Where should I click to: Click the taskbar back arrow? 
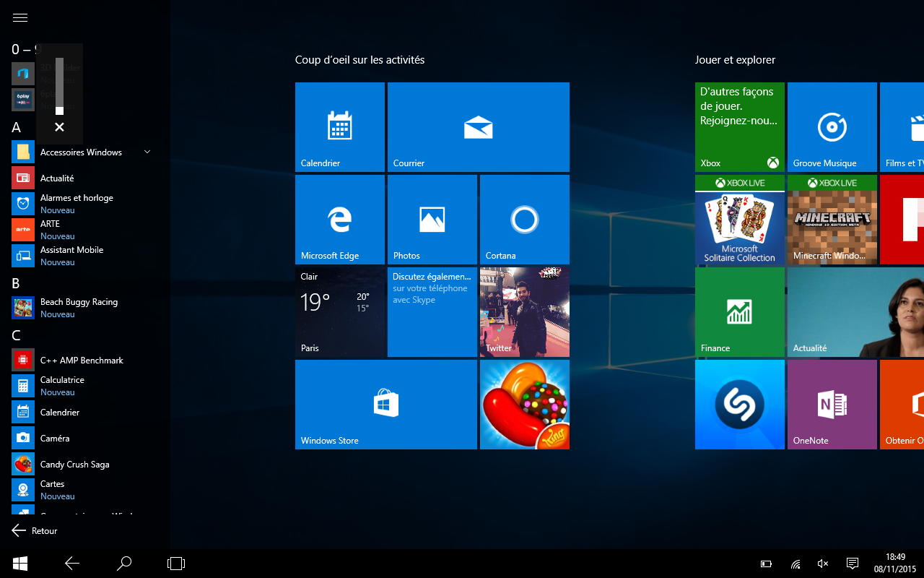(72, 564)
